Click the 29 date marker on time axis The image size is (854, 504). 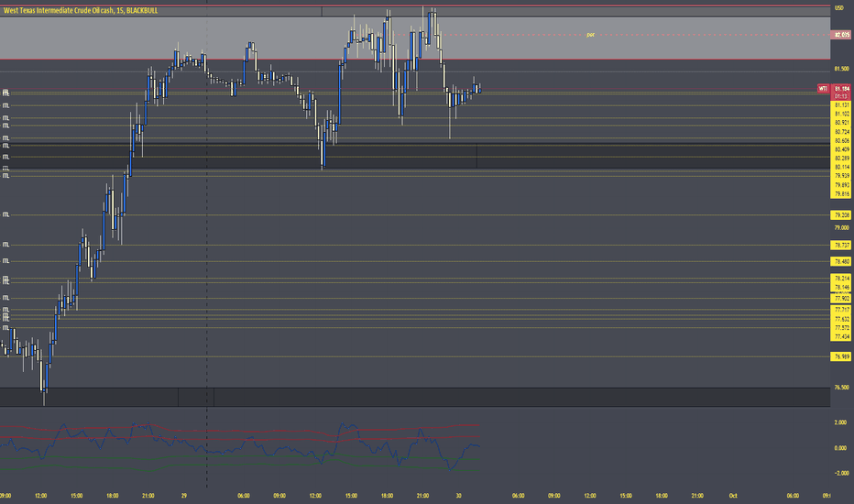[x=184, y=496]
